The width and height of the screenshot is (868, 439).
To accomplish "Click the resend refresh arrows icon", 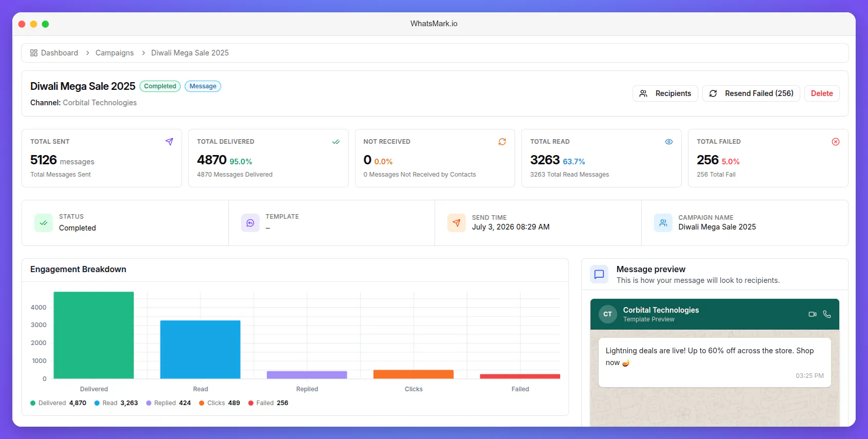I will click(x=713, y=93).
